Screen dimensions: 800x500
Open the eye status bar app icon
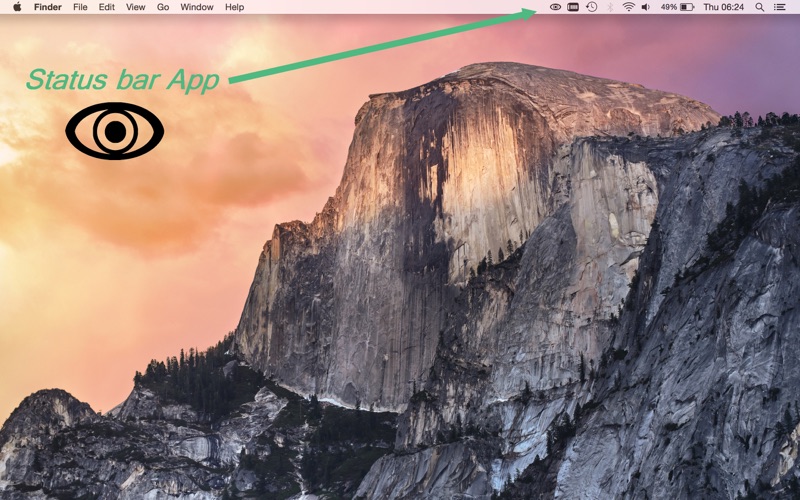click(555, 7)
